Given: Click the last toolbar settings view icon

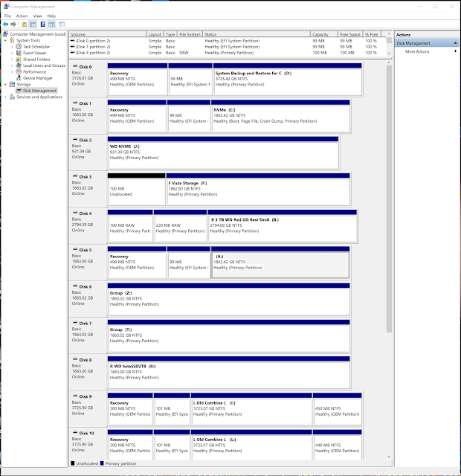Looking at the screenshot, I should pos(62,24).
